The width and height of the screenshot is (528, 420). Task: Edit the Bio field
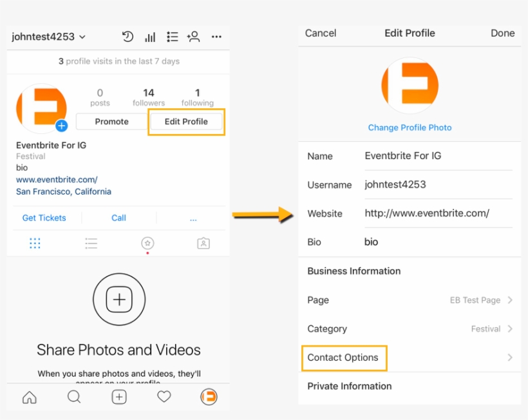tap(438, 242)
